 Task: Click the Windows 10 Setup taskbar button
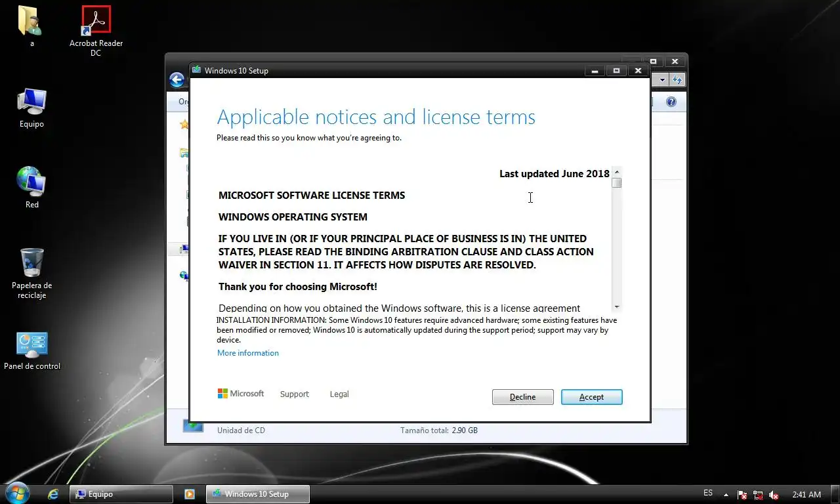[257, 494]
